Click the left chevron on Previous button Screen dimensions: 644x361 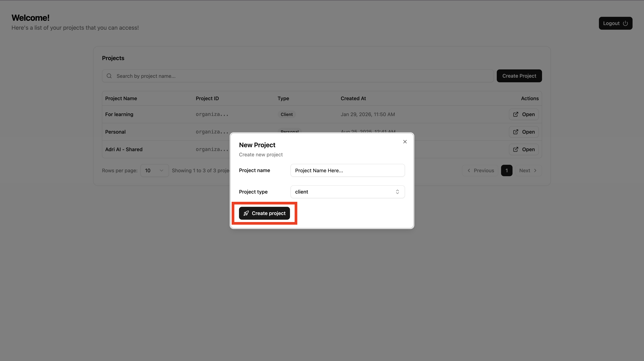tap(469, 170)
